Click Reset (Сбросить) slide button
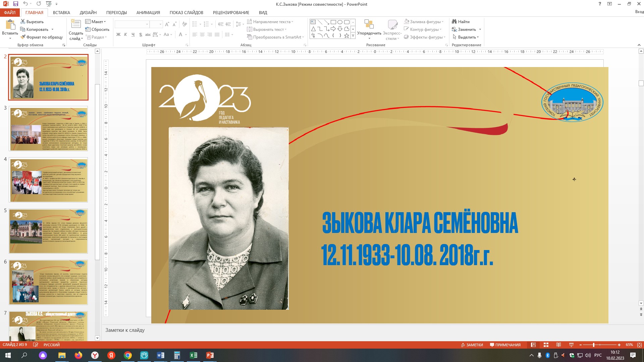This screenshot has height=362, width=644. [97, 29]
